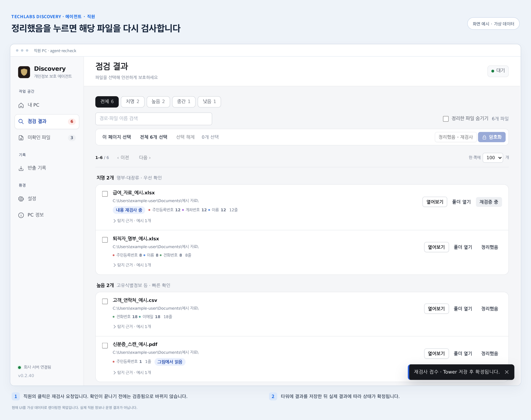This screenshot has width=531, height=420.
Task: Expand 탐지 근거 under 고객_연락처_예시.csv
Action: [x=132, y=326]
